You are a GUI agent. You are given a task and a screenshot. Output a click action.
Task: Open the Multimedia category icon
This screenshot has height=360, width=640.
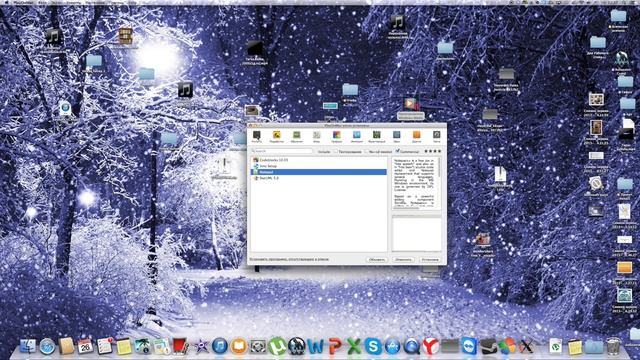click(377, 136)
